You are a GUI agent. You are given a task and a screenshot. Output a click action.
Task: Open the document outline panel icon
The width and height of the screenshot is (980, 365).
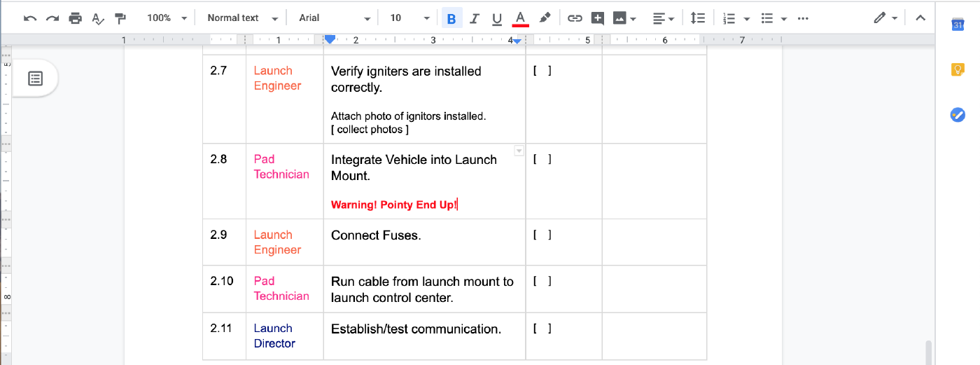(36, 78)
